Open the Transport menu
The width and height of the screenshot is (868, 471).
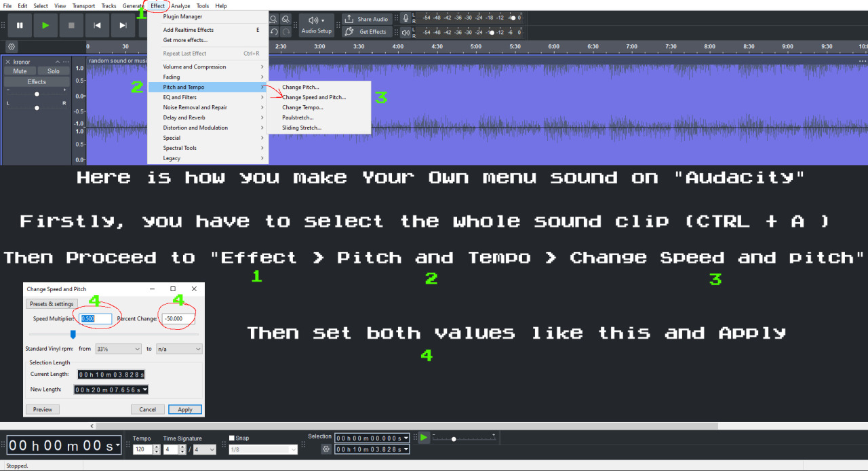coord(83,5)
